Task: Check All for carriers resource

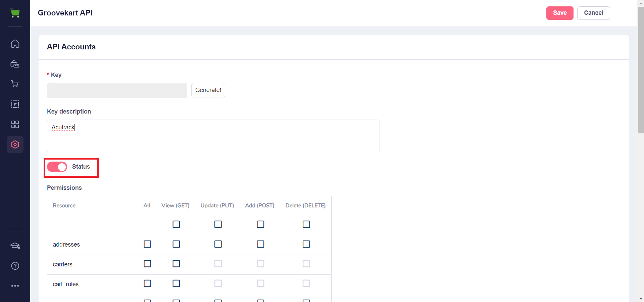Action: (x=147, y=264)
